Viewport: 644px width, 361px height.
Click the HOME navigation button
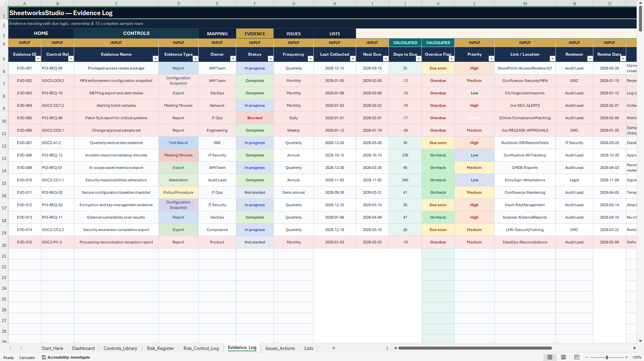[41, 33]
